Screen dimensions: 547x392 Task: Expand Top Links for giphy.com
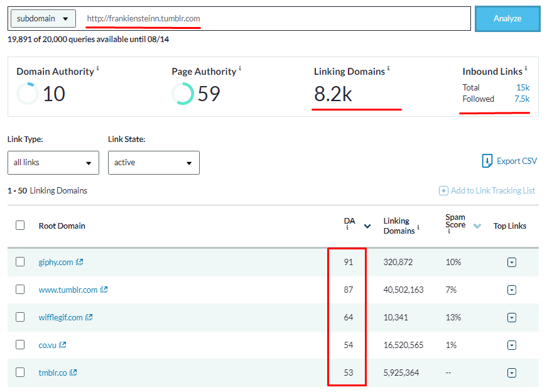point(512,262)
